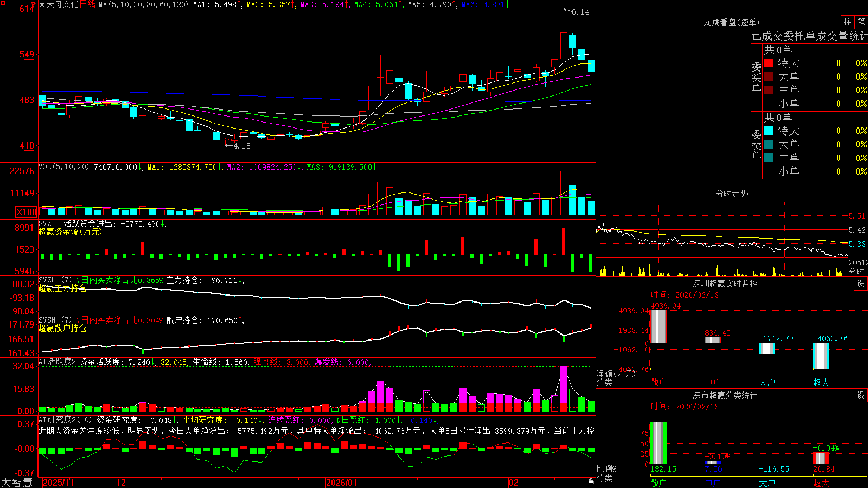Click the 特大 cyan swatch under 委卖单
The width and height of the screenshot is (868, 488).
(768, 131)
